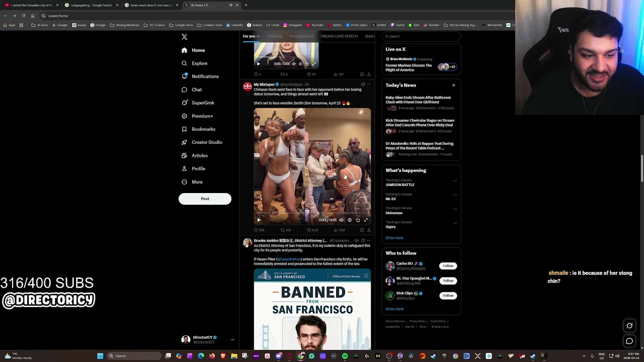Open YouTube bookmark in bookmarks bar
Viewport: 644px width, 362px height.
(314, 25)
